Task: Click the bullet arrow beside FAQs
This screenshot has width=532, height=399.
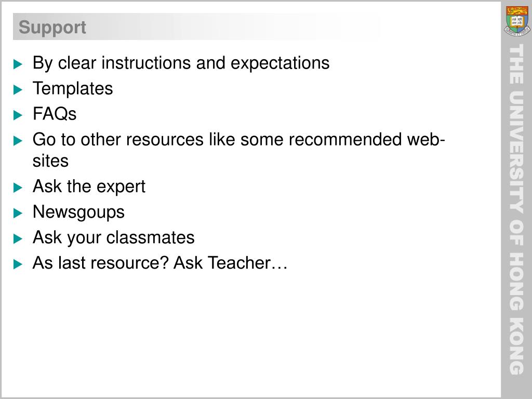Action: [x=18, y=115]
